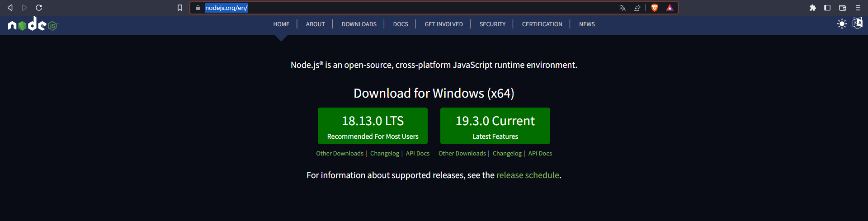Click the Node.js logo

pyautogui.click(x=33, y=24)
